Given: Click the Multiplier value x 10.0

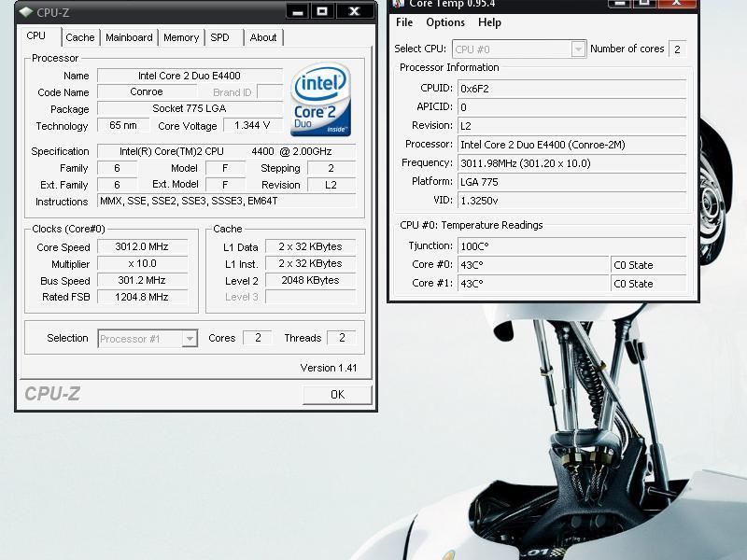Looking at the screenshot, I should [142, 263].
